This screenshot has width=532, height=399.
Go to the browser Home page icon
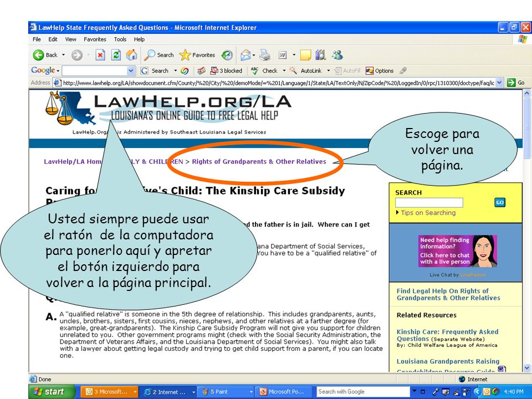point(132,55)
